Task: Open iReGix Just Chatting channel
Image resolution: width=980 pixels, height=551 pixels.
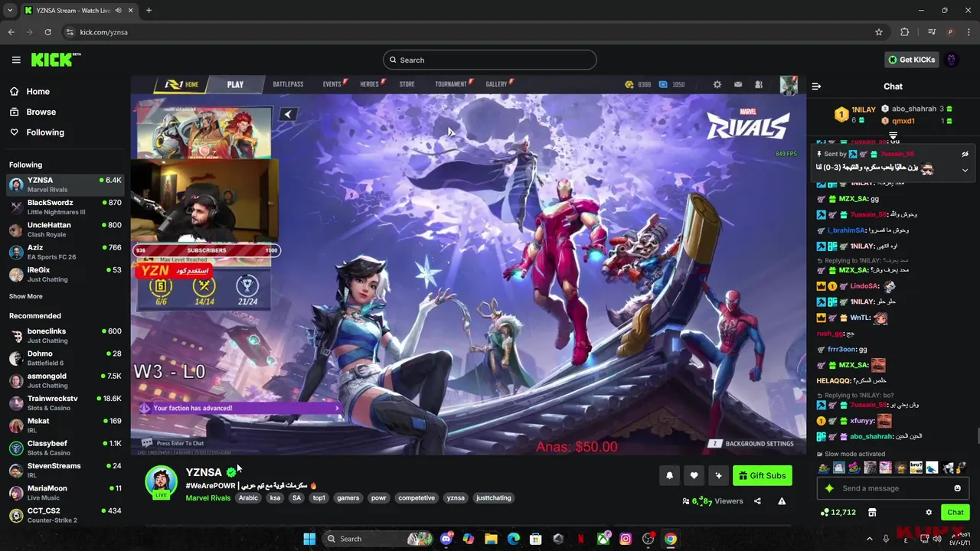Action: tap(65, 274)
